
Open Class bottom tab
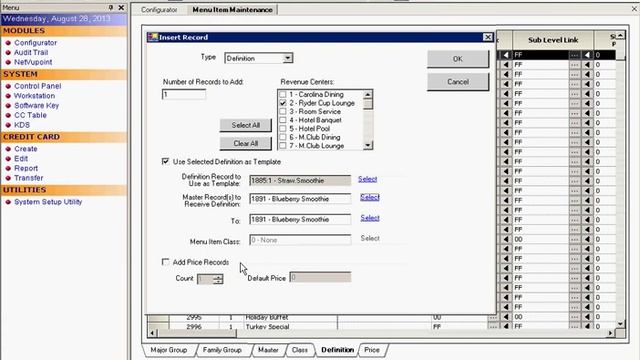click(x=300, y=350)
